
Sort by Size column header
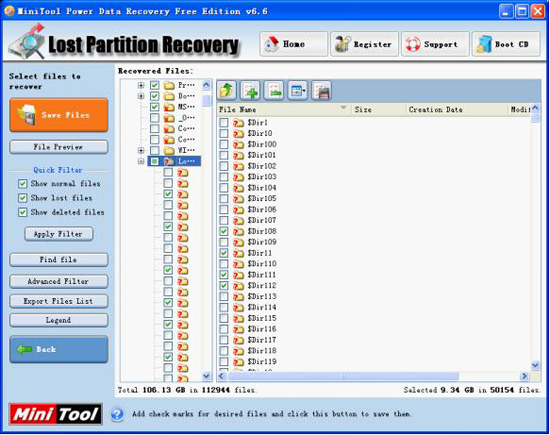378,110
